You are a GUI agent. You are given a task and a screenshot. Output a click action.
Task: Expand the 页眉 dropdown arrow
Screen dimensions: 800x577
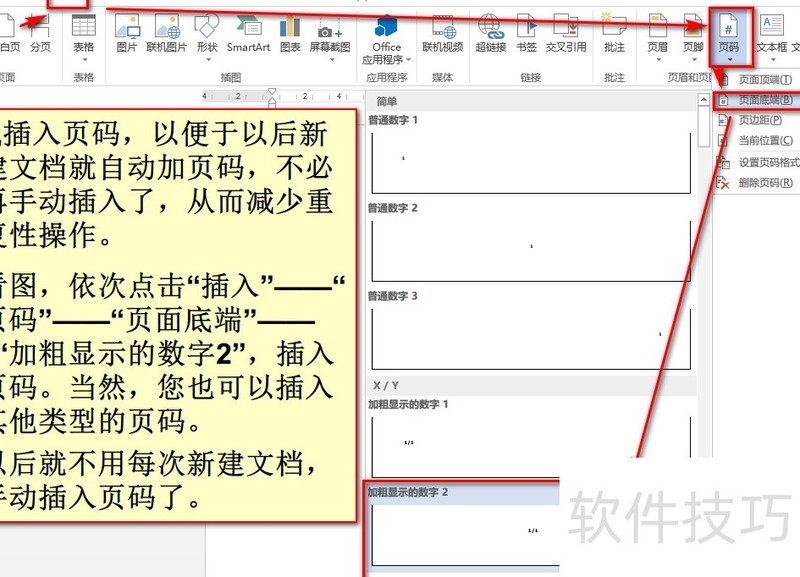coord(658,60)
